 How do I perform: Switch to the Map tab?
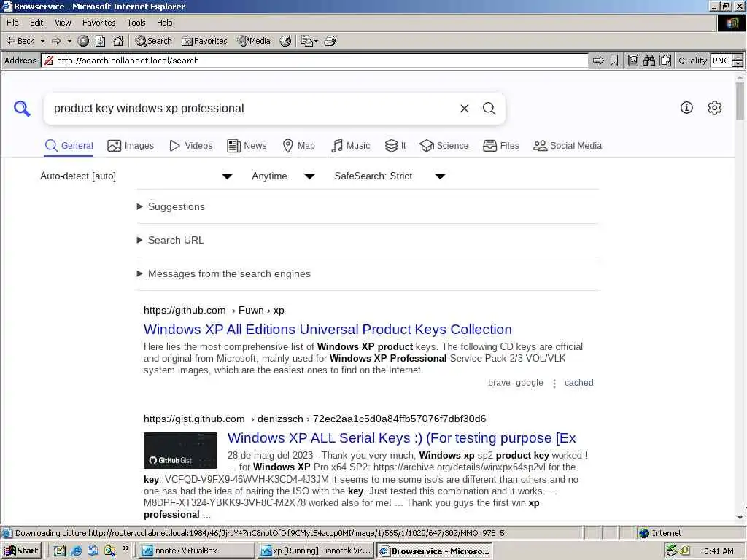(298, 146)
